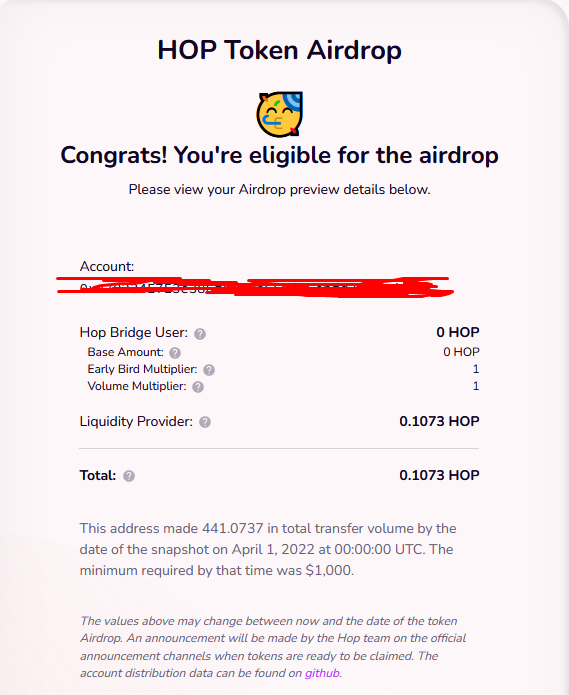Click the Congrats eligibility headline
569x695 pixels.
point(280,155)
